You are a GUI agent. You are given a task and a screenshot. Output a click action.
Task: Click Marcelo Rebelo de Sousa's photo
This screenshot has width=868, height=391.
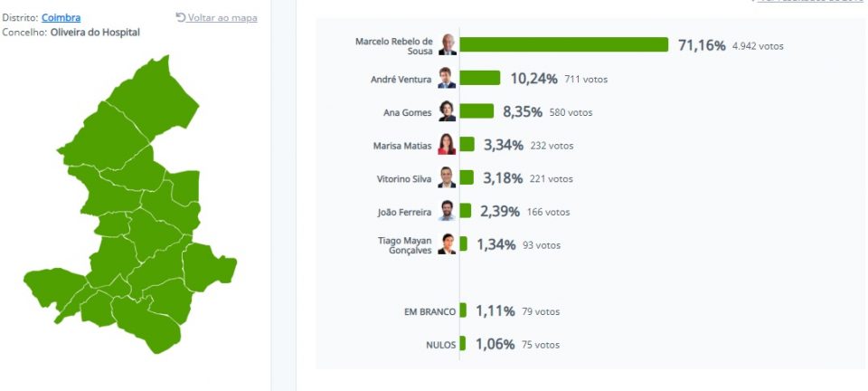448,45
